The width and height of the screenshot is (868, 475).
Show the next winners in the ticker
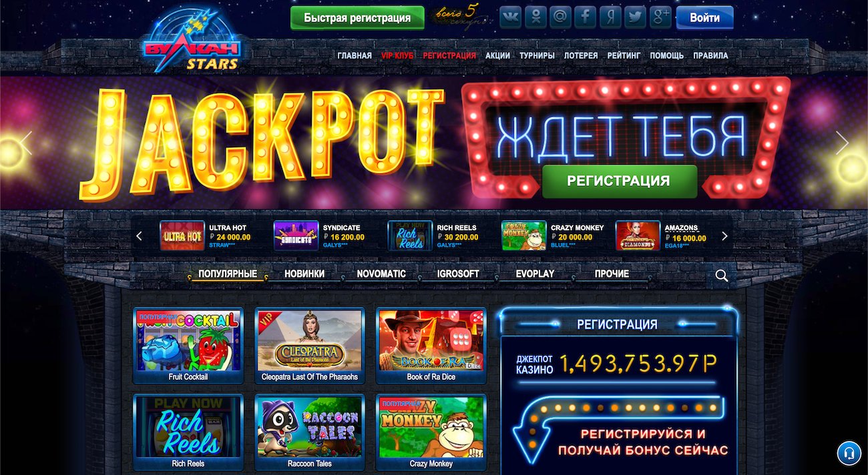pos(725,235)
